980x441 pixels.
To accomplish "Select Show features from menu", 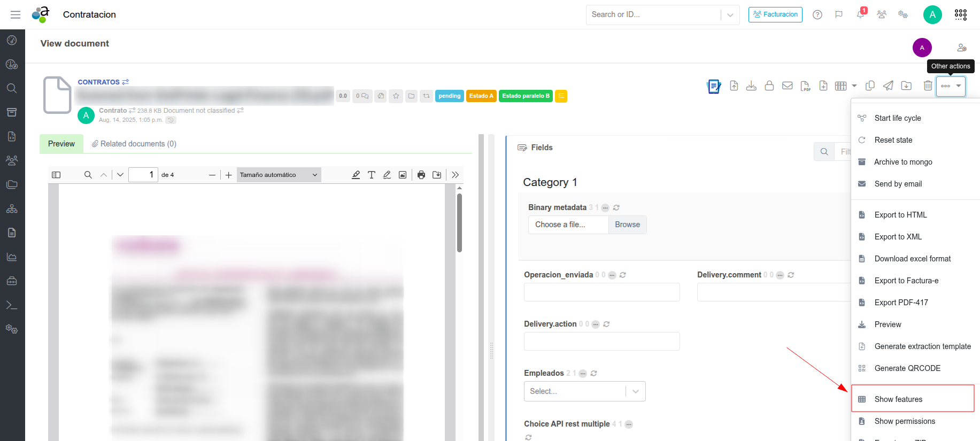I will [898, 399].
